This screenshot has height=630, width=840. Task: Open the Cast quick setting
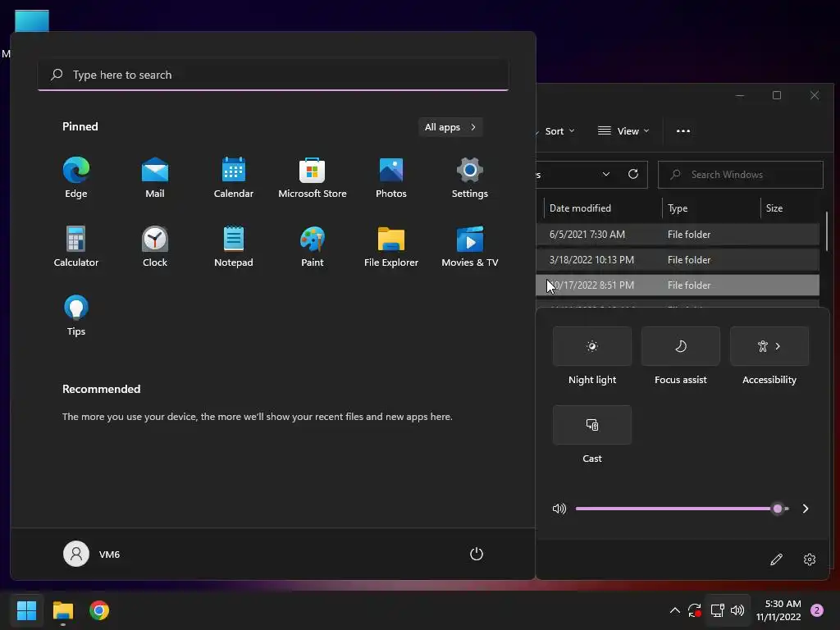pyautogui.click(x=592, y=425)
